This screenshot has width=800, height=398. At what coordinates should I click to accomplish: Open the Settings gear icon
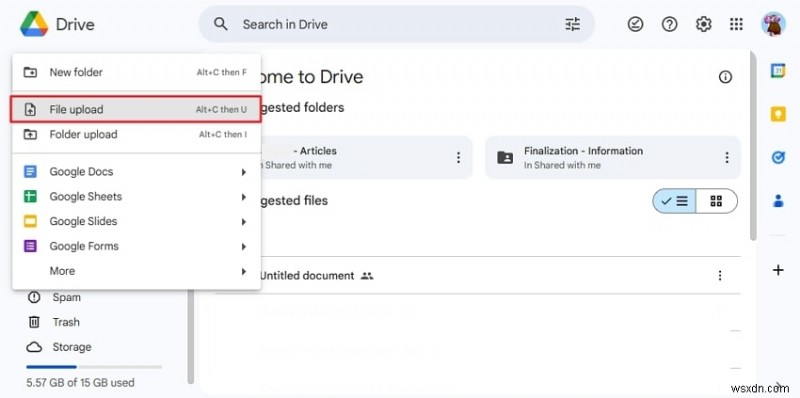704,24
